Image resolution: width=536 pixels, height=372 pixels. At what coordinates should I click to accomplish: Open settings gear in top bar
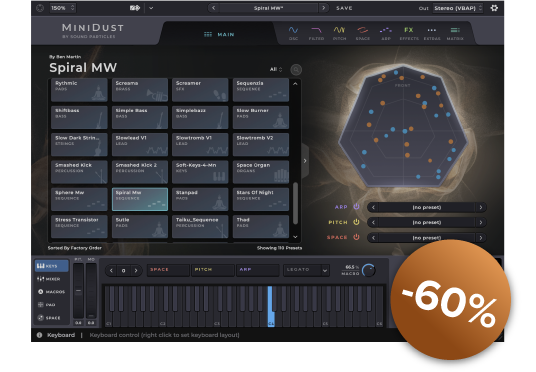point(494,8)
